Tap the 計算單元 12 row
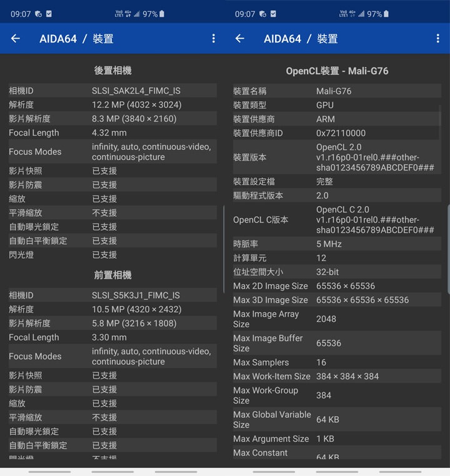 click(x=337, y=258)
